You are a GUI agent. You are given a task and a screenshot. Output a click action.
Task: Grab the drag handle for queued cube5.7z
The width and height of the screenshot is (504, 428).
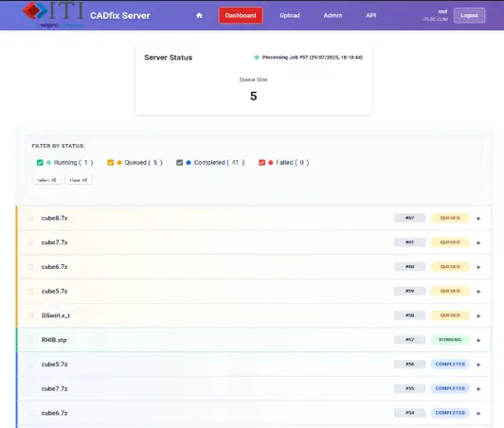(31, 292)
